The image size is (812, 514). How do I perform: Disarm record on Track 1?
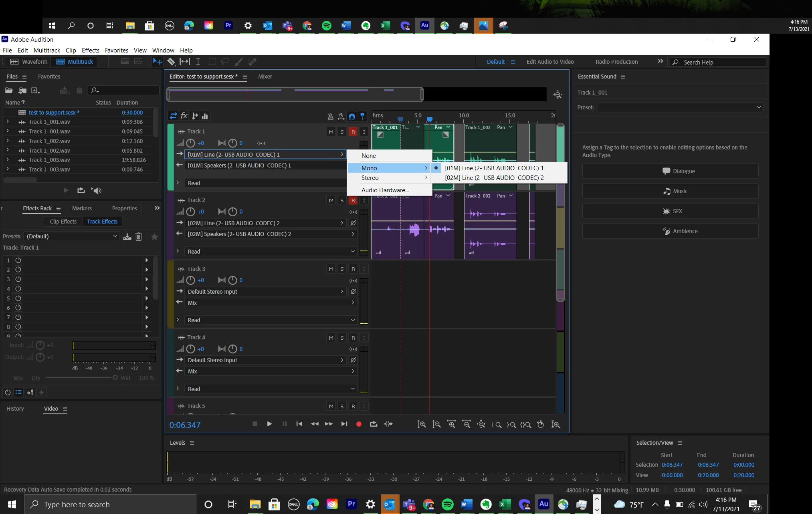pyautogui.click(x=353, y=132)
